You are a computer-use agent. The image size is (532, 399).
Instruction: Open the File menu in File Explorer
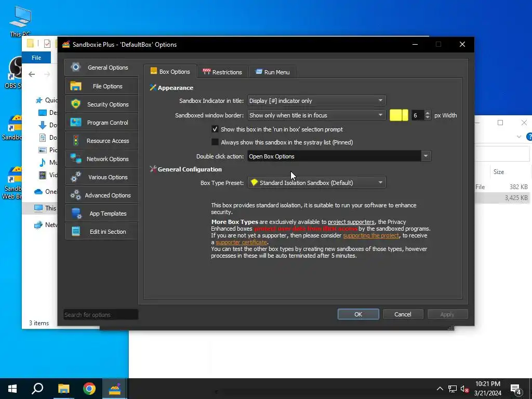(36, 58)
